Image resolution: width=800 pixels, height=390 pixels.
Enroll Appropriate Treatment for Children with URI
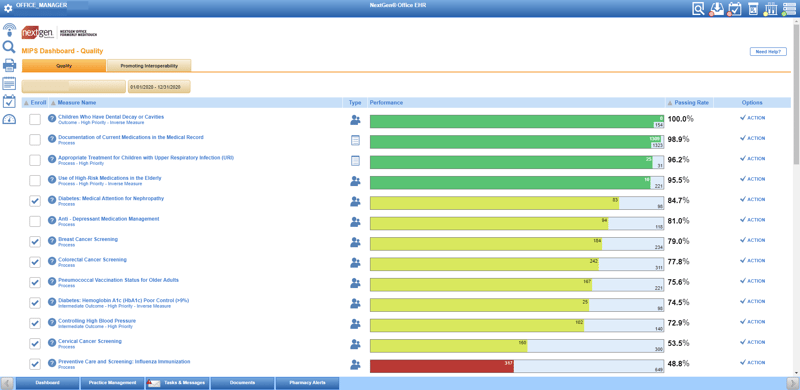coord(35,160)
